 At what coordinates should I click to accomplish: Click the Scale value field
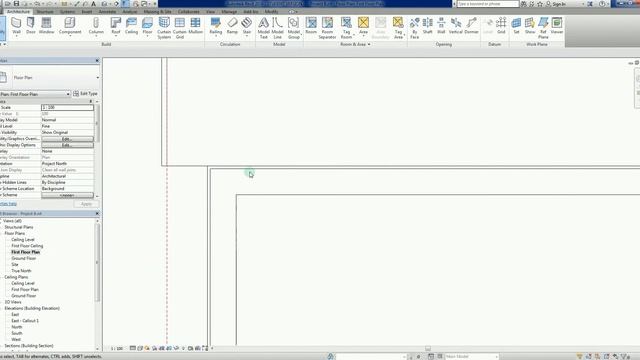pos(67,107)
